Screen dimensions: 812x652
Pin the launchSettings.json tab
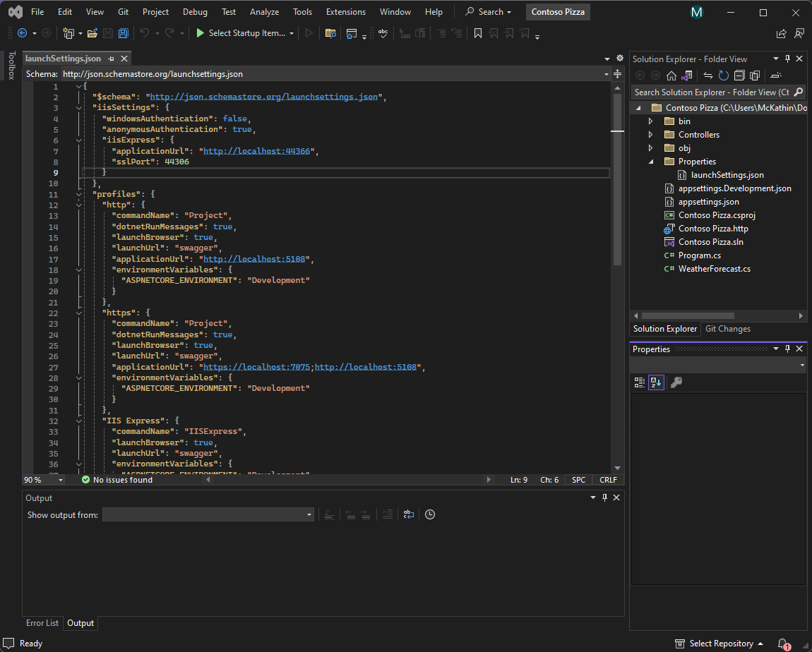(x=111, y=59)
